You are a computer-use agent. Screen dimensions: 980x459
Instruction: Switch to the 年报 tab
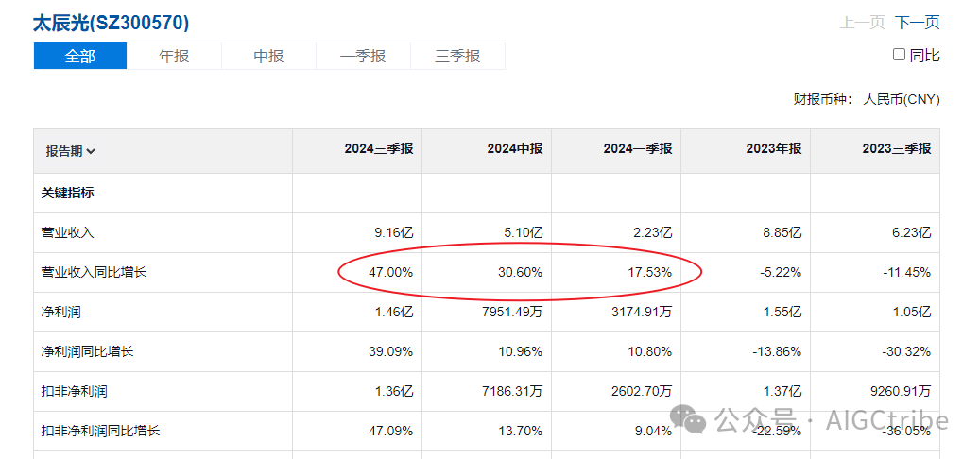click(175, 57)
